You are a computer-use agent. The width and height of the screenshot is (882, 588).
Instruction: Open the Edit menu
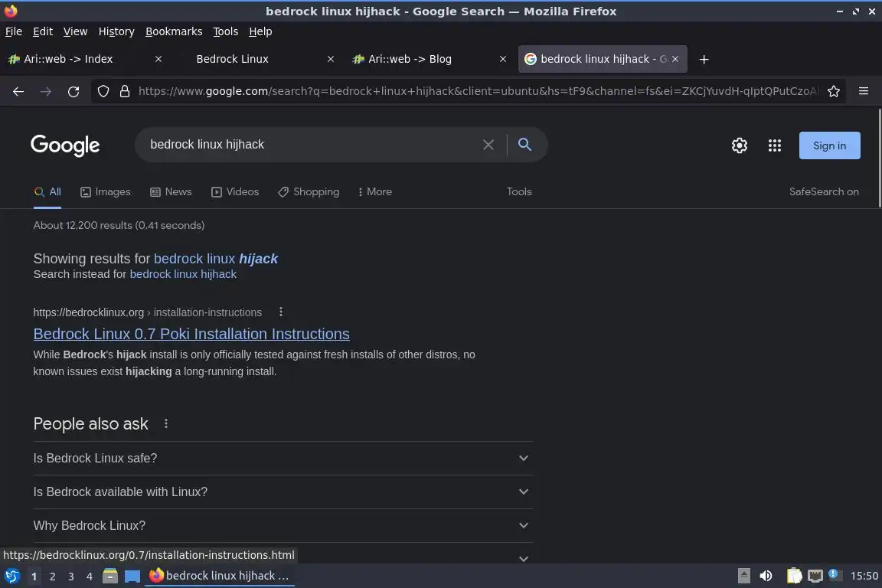[x=43, y=31]
